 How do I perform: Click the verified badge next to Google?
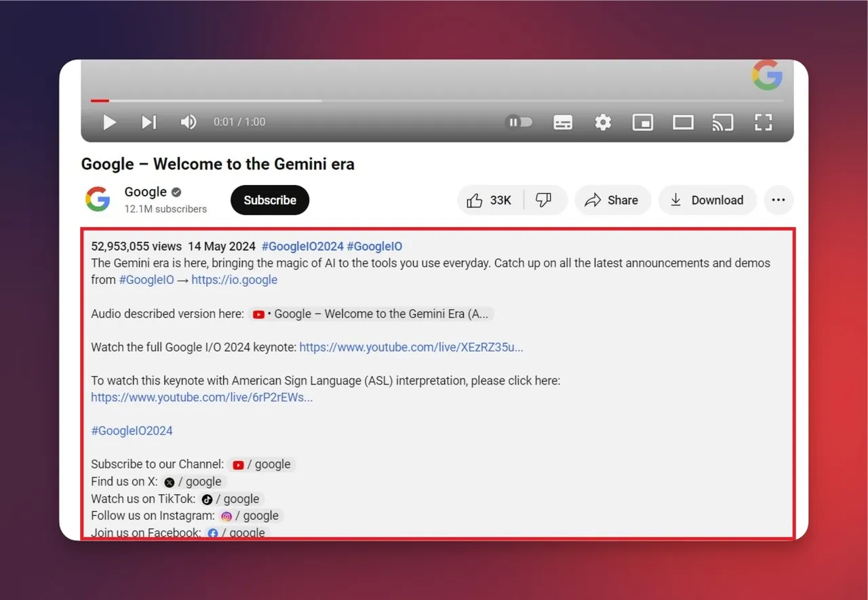click(x=176, y=193)
